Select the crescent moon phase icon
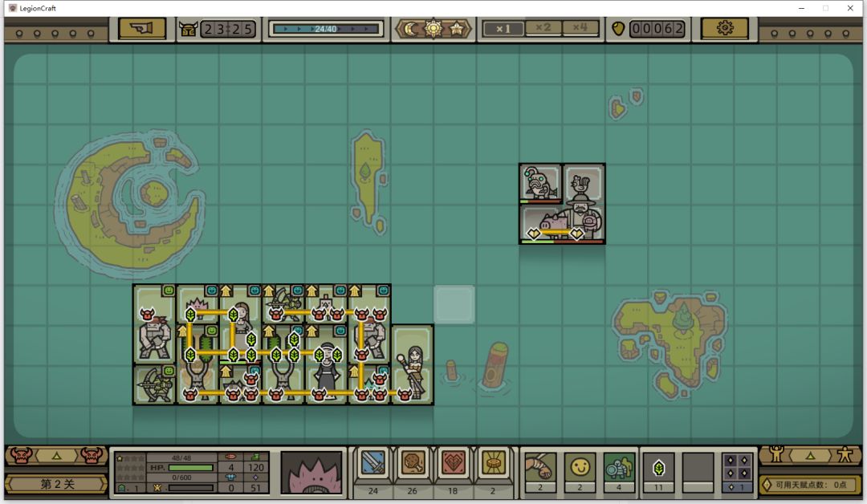Image resolution: width=867 pixels, height=504 pixels. point(411,29)
